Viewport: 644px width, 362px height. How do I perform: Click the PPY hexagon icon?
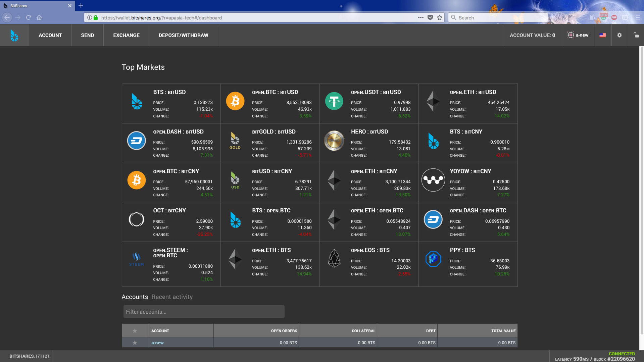click(433, 259)
